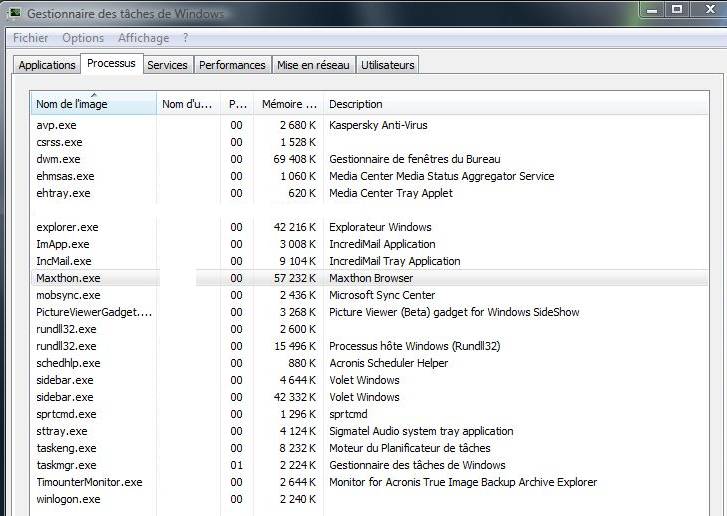The width and height of the screenshot is (727, 516).
Task: Select sidebar.exe using 4 644 K
Action: tap(370, 380)
